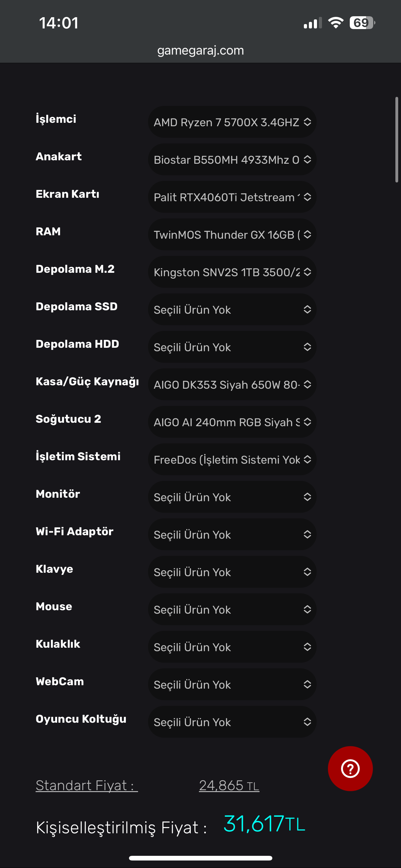Expand the RAM TwinMOS Thunder dropdown
Image resolution: width=401 pixels, height=868 pixels.
(232, 235)
